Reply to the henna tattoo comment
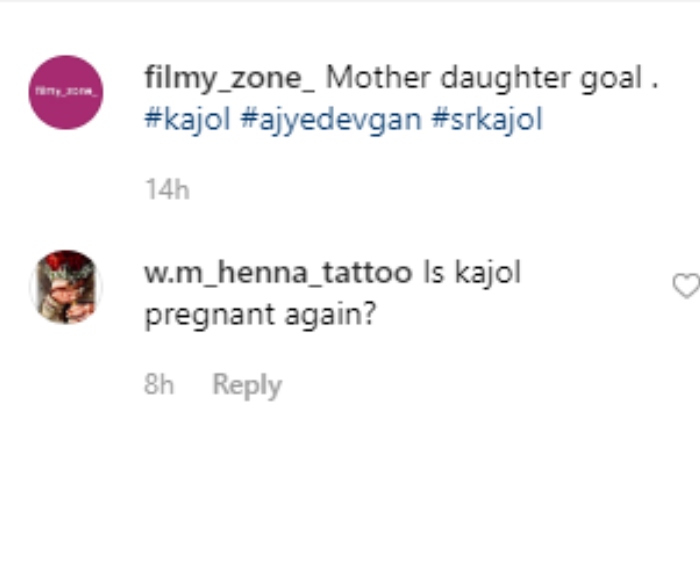 (x=247, y=385)
